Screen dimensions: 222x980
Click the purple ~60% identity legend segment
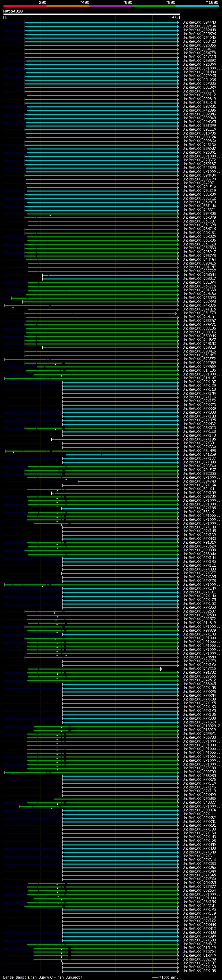pos(111,6)
